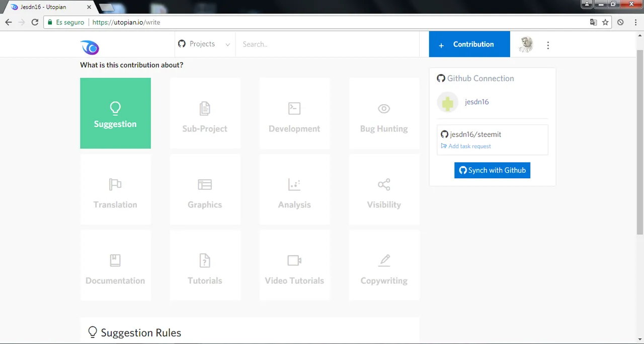644x344 pixels.
Task: Open a new browser tab
Action: [107, 7]
